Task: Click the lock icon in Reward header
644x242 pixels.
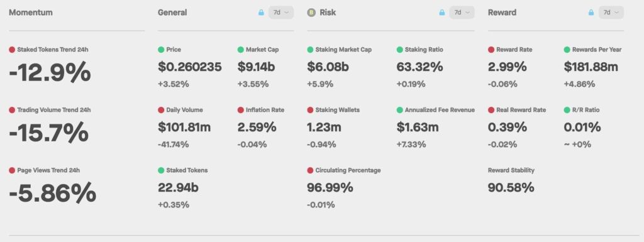Action: click(591, 13)
